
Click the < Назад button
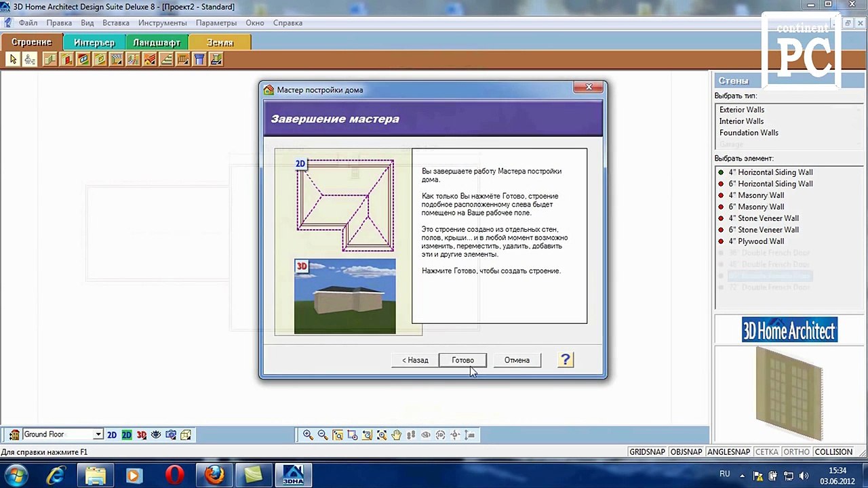point(415,360)
